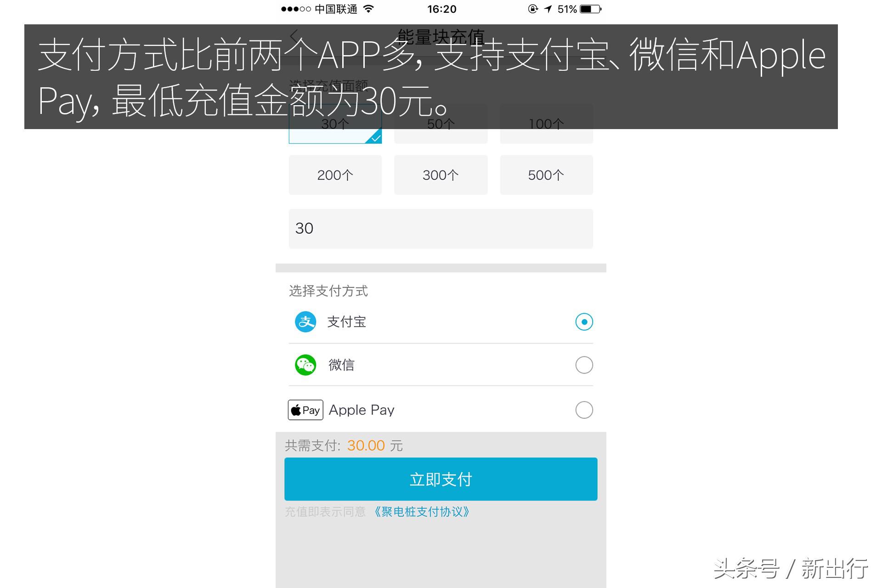882x588 pixels.
Task: Select the 200个 recharge amount
Action: tap(334, 175)
